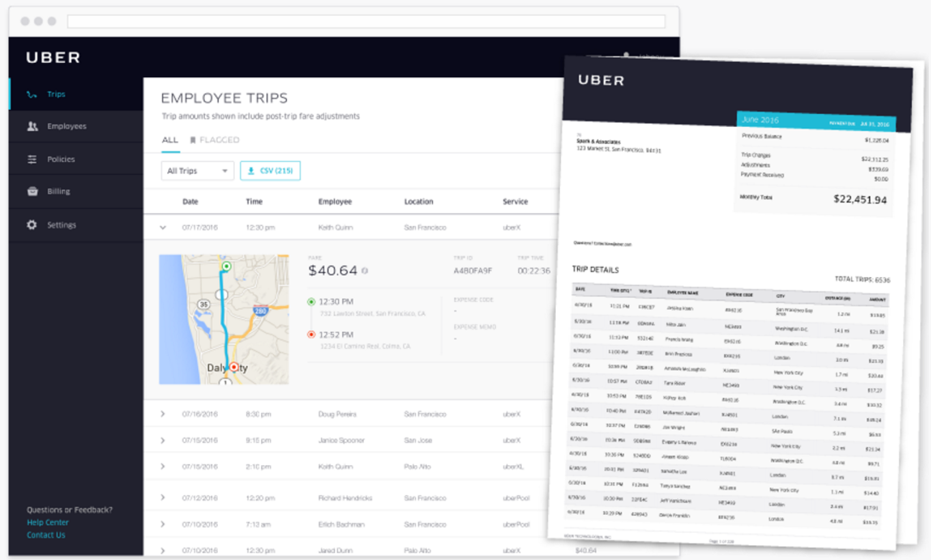Expand the Janice Spooner trip row
This screenshot has width=931, height=560.
pyautogui.click(x=163, y=440)
